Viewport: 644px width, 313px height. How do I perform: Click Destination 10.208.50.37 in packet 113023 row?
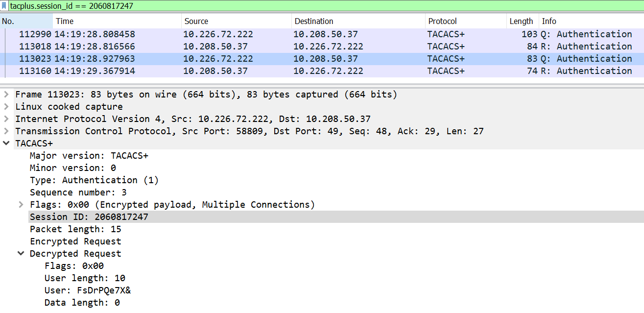click(326, 59)
